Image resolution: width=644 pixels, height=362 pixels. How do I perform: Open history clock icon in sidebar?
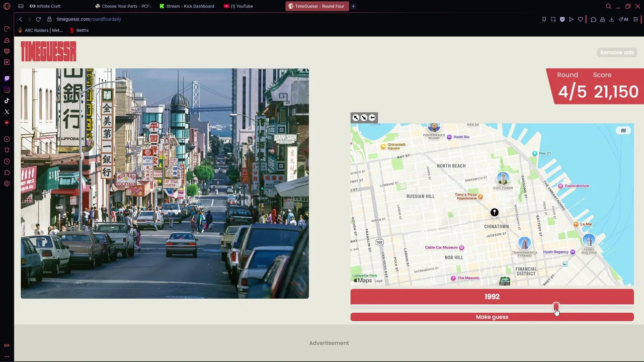point(7,161)
